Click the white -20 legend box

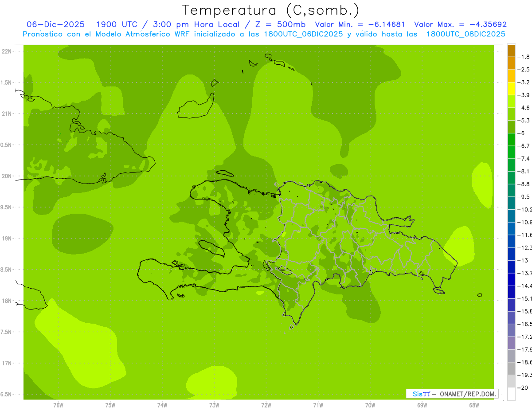(511, 394)
